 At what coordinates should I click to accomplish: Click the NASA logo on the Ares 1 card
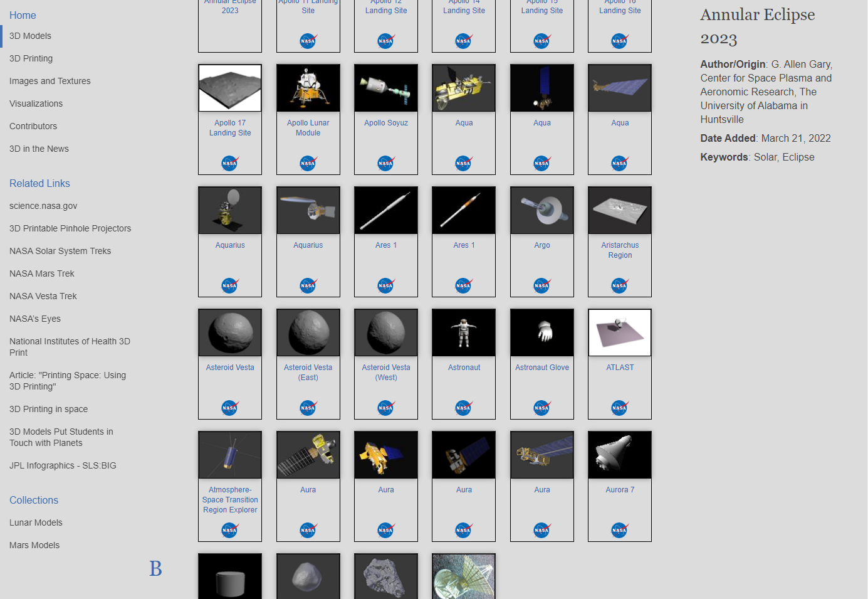385,285
